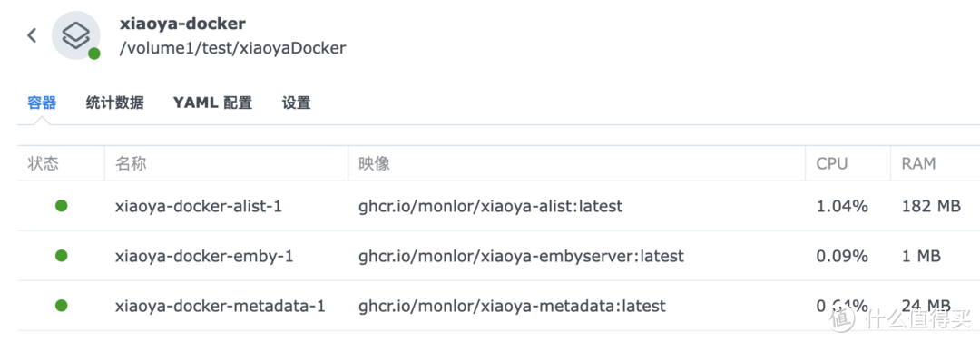Click green status dot for alist container

coord(62,206)
